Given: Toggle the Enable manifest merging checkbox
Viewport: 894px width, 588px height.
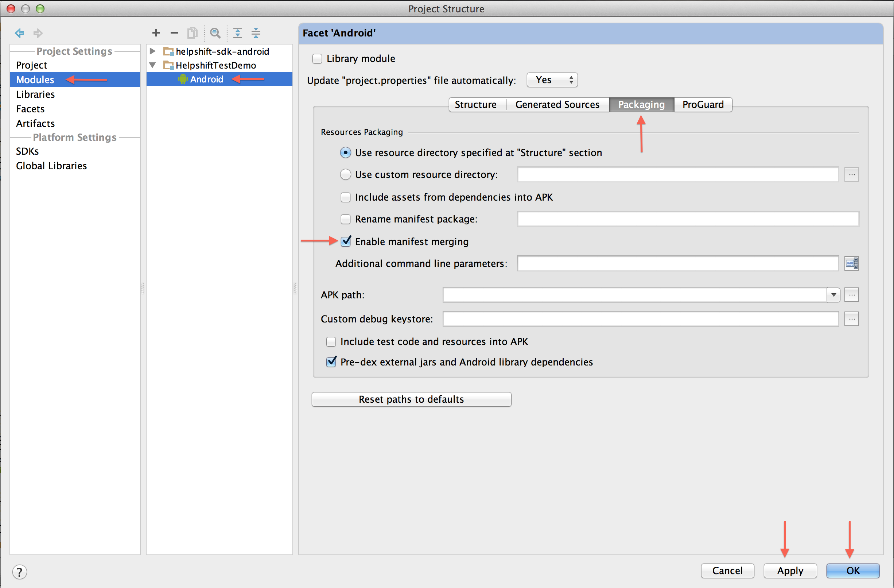Looking at the screenshot, I should tap(344, 241).
